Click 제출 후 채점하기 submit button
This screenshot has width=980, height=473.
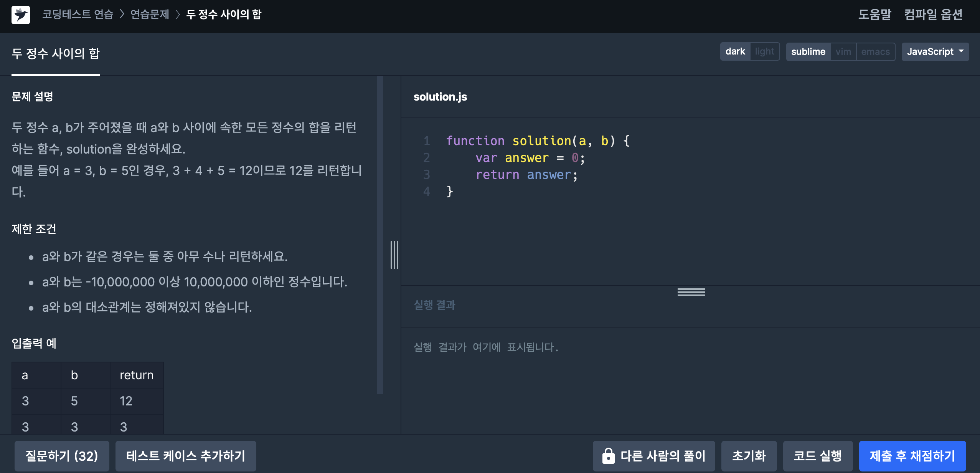pyautogui.click(x=912, y=456)
